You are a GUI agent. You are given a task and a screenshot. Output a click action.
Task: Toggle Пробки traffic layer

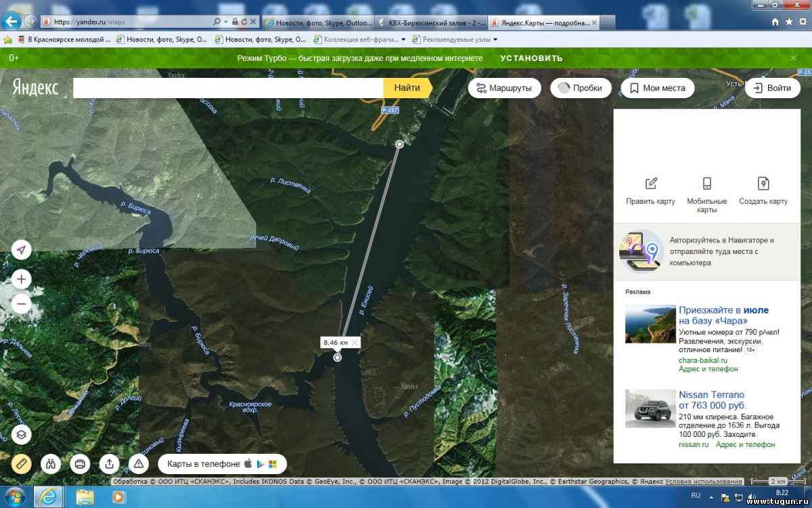click(581, 88)
